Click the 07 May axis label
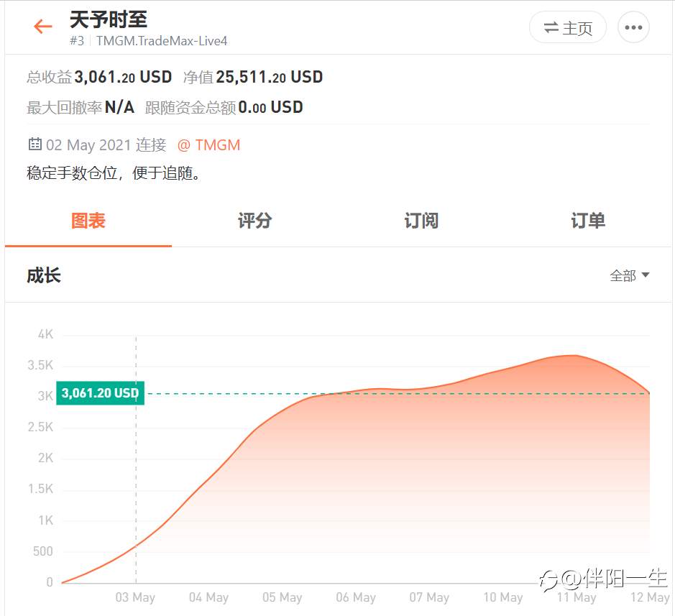The height and width of the screenshot is (616, 675). pos(429,597)
